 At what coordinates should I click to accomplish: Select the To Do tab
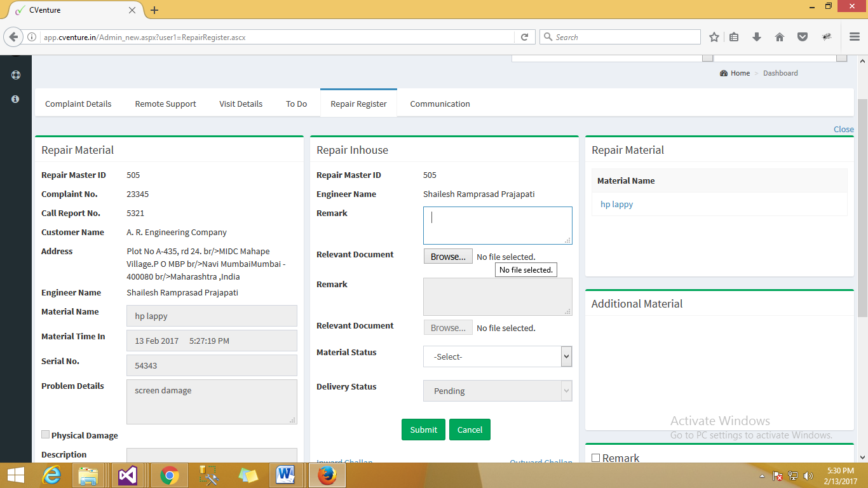(x=296, y=104)
